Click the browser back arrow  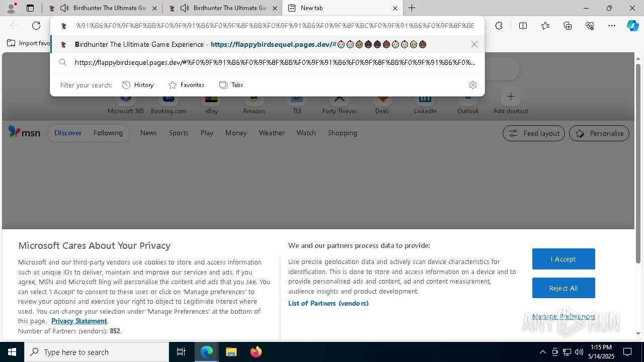[x=14, y=26]
